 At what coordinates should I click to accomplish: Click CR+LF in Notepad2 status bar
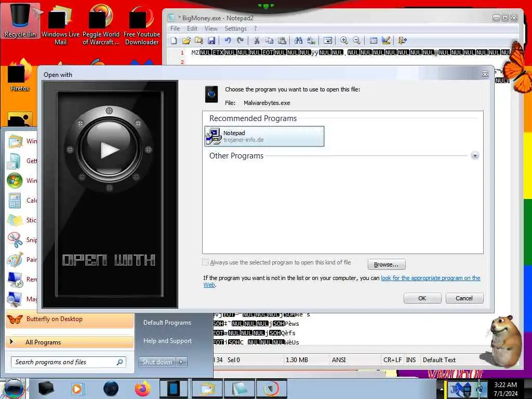tap(392, 360)
